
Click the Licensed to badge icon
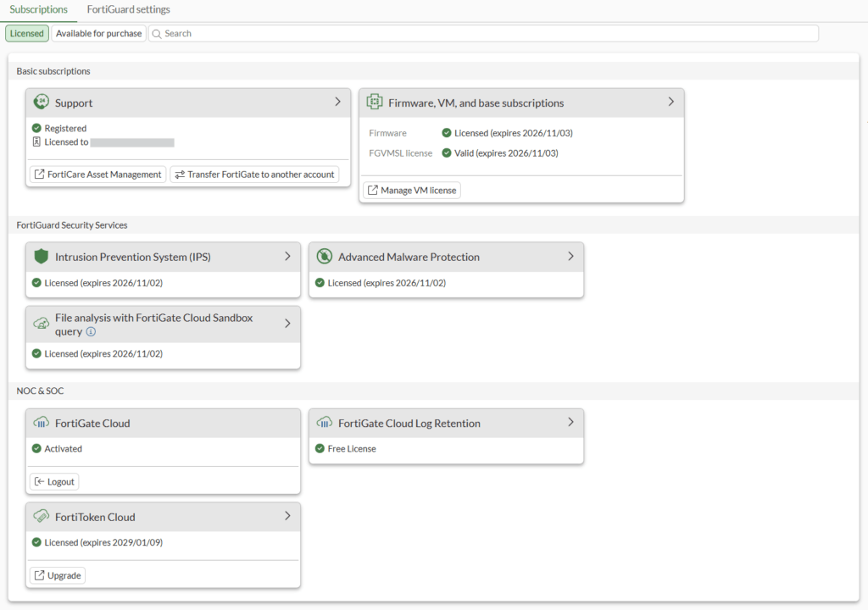coord(36,141)
